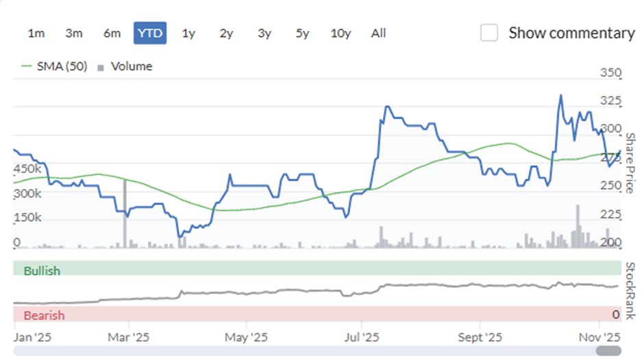Choose the 1y time range
The width and height of the screenshot is (644, 360).
click(x=188, y=34)
